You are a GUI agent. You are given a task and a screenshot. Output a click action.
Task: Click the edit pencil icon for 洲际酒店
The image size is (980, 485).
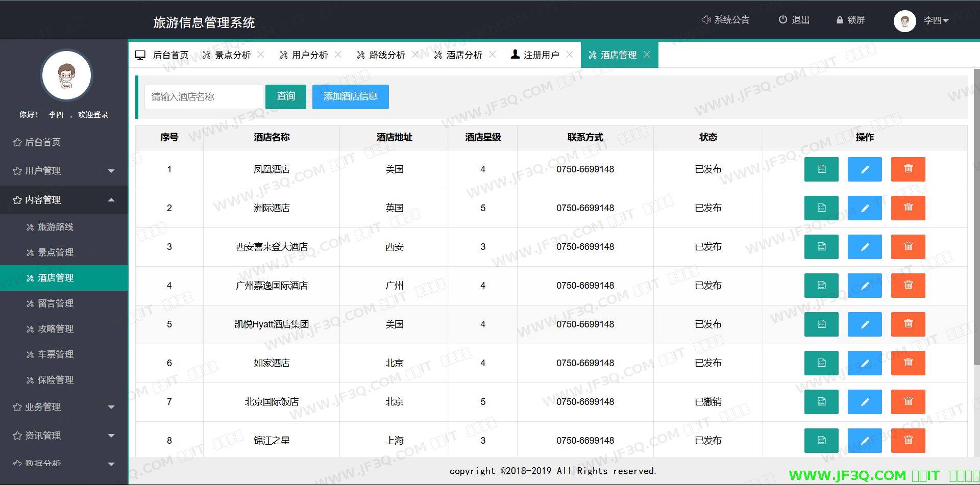(x=865, y=208)
